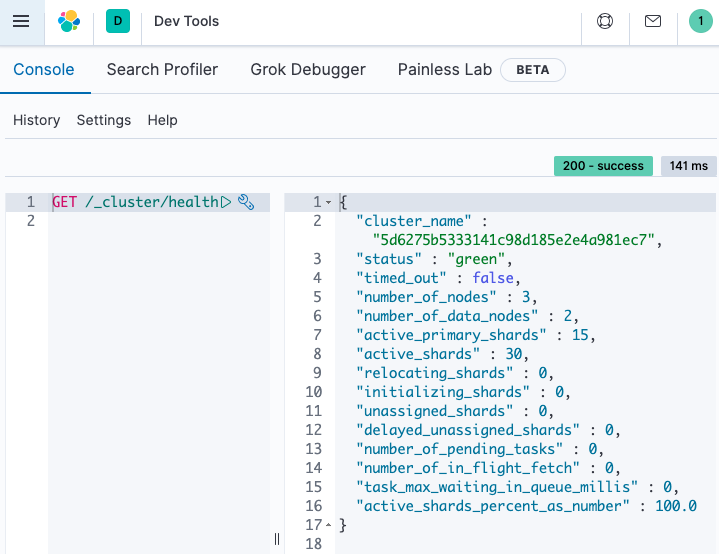Click the 200 - success status badge
The image size is (719, 554).
[x=603, y=166]
